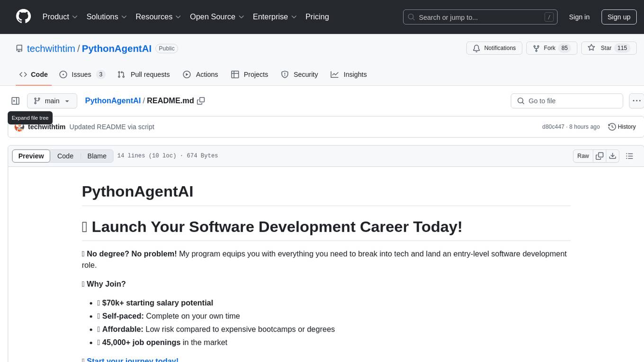This screenshot has width=644, height=362.
Task: Open commit hash d80c447
Action: coord(553,127)
